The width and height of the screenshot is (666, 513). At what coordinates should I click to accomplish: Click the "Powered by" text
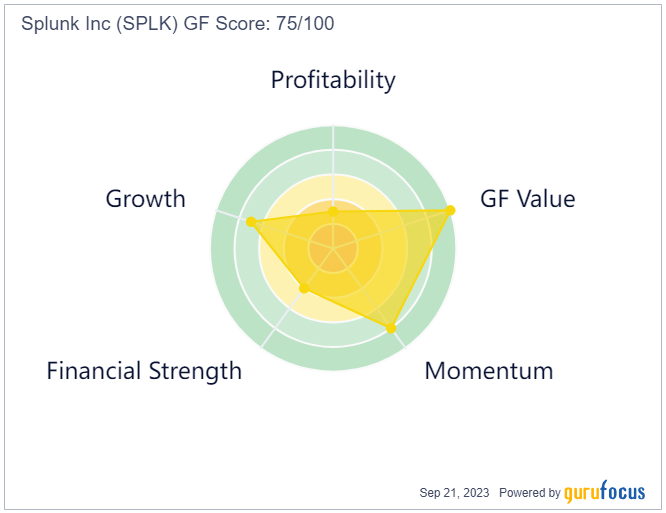click(529, 493)
